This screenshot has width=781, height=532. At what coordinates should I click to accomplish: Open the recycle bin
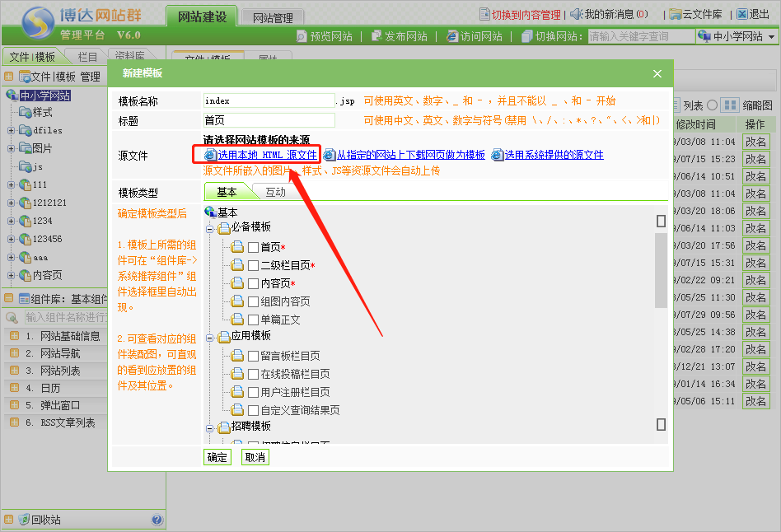click(x=45, y=520)
